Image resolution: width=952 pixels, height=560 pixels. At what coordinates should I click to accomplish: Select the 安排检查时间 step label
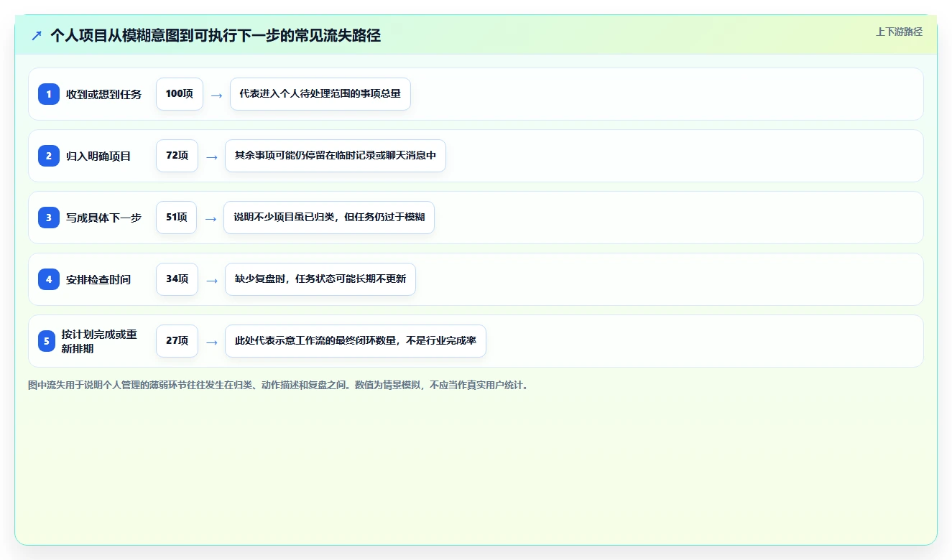(98, 279)
